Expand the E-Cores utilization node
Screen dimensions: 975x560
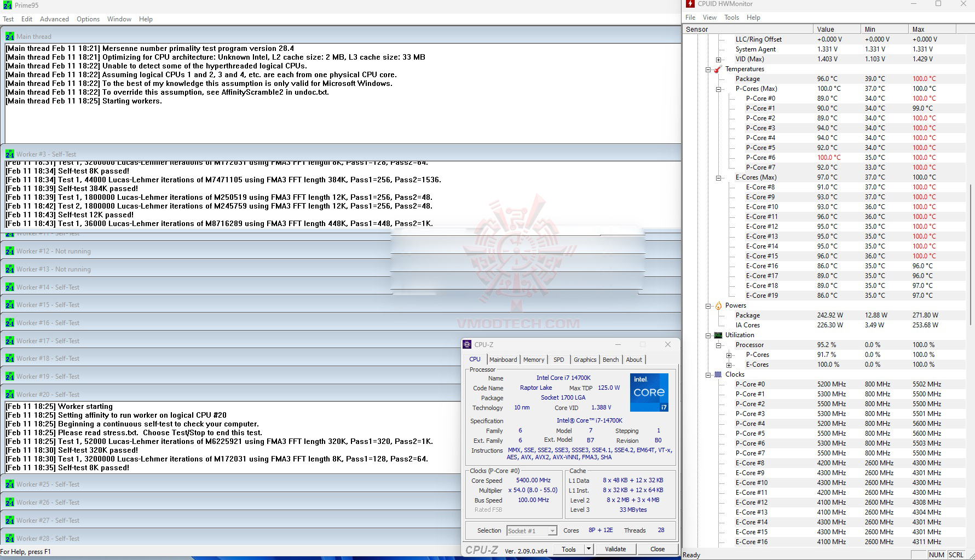[x=729, y=365]
